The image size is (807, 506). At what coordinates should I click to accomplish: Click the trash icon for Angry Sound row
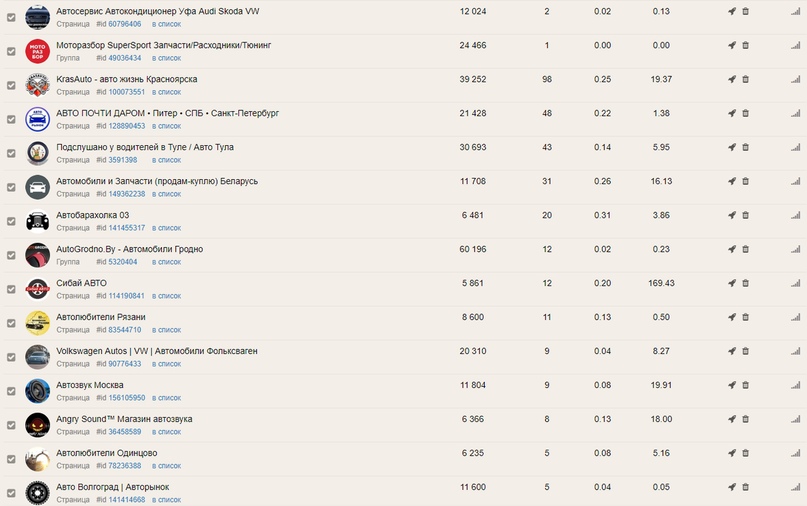[x=745, y=419]
